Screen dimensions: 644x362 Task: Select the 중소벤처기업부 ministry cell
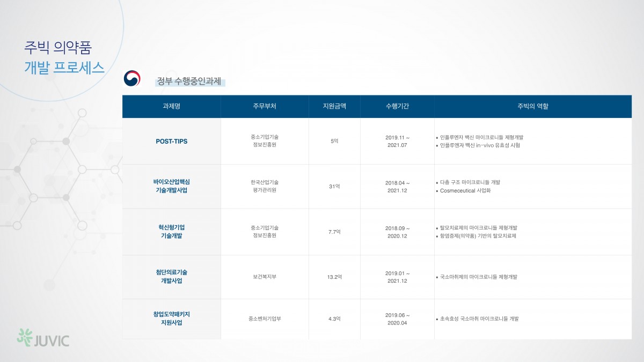[x=265, y=319]
